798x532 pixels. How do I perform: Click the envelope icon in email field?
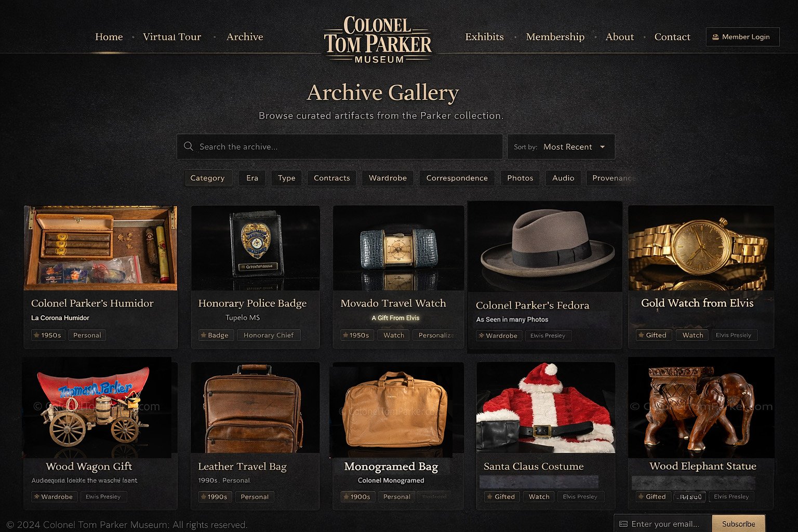623,524
